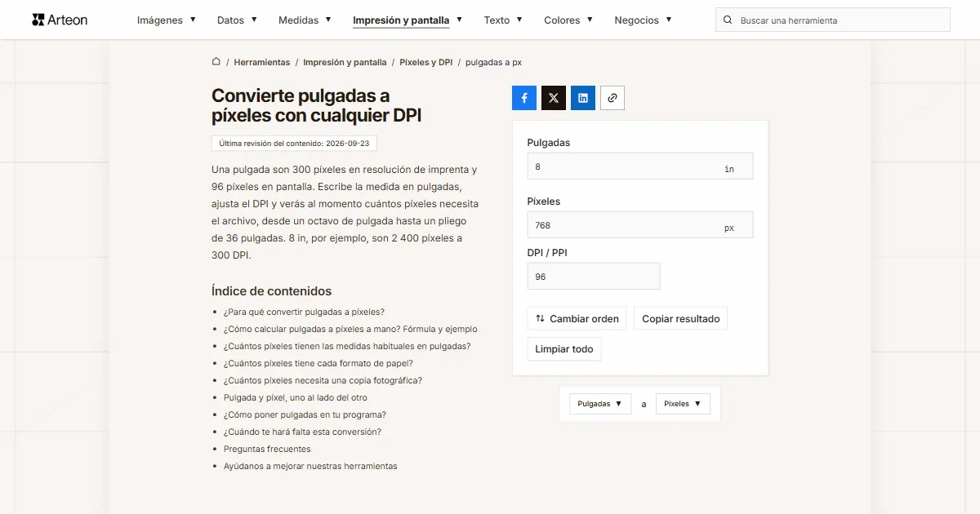This screenshot has height=514, width=980.
Task: Open the Medidas menu
Action: [x=305, y=20]
